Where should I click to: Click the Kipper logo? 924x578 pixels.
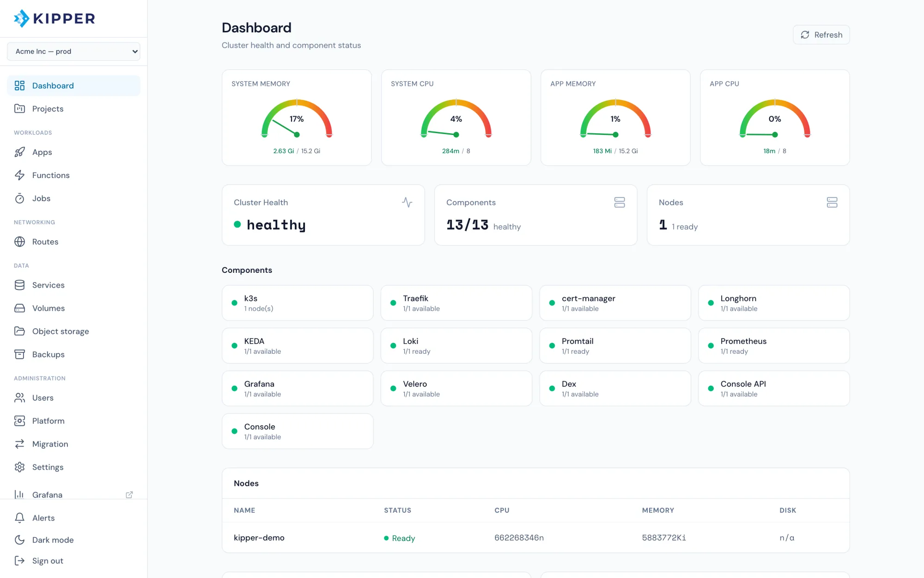click(x=55, y=18)
